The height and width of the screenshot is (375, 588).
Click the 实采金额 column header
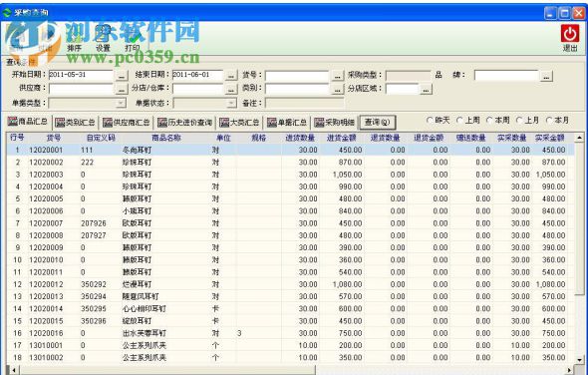(x=550, y=138)
